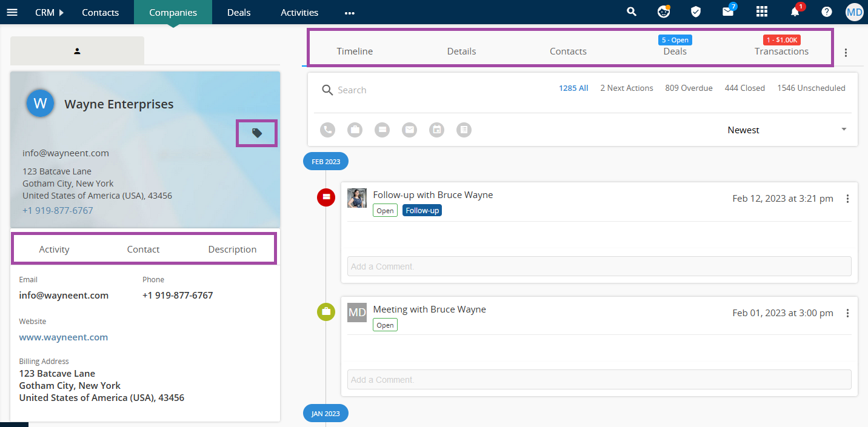The height and width of the screenshot is (427, 868).
Task: Open the help question mark icon
Action: (827, 12)
